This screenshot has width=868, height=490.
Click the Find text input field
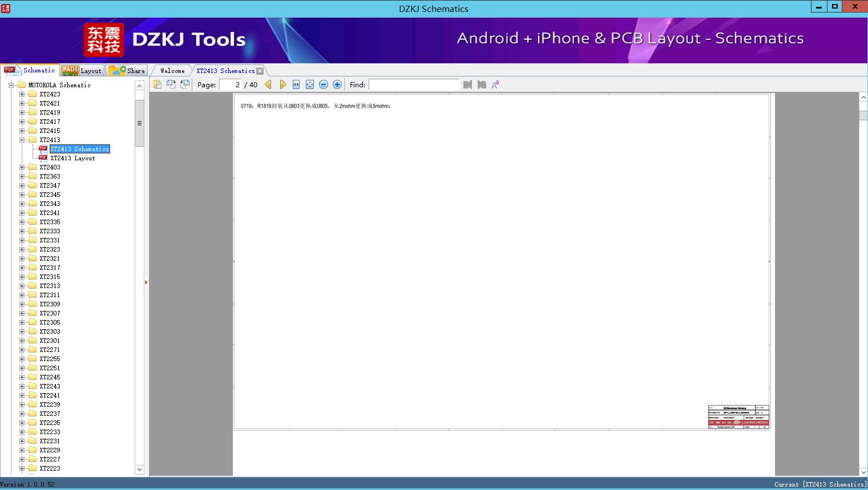pyautogui.click(x=414, y=84)
